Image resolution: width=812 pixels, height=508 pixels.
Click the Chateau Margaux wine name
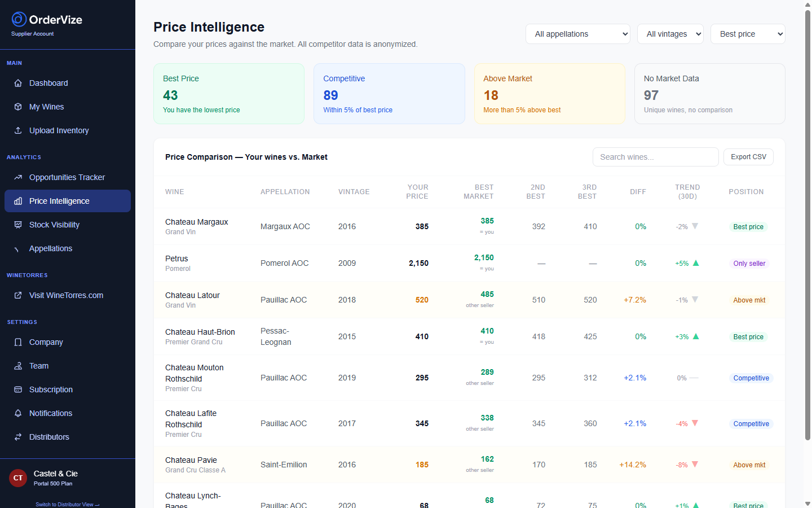click(x=197, y=222)
